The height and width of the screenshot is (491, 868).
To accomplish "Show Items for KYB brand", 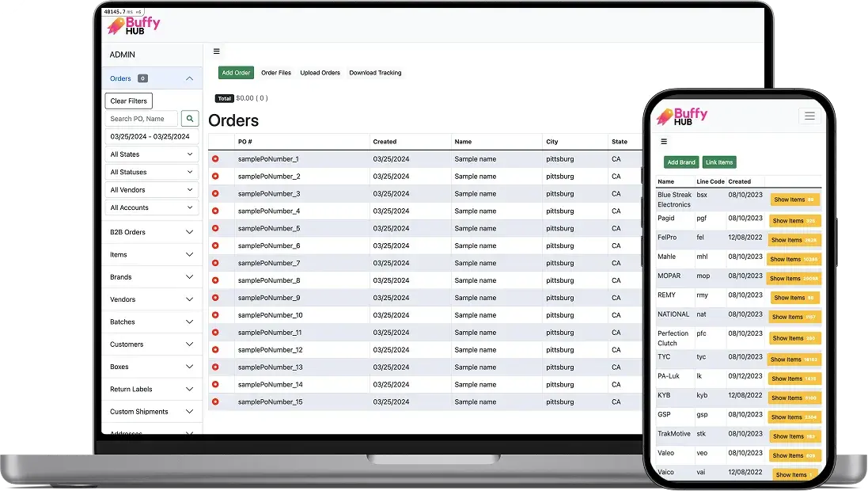I will pyautogui.click(x=794, y=398).
